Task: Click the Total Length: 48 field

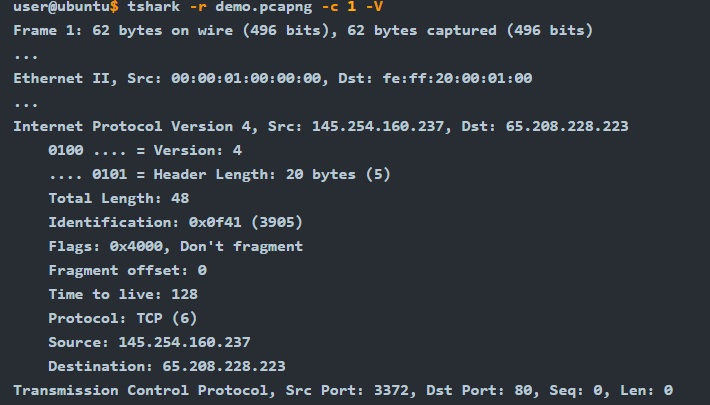Action: tap(119, 198)
